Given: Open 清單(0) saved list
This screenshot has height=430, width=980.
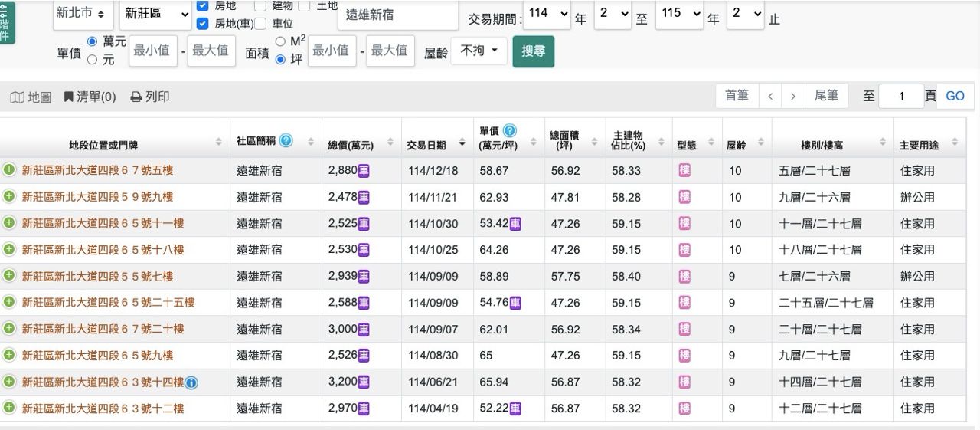Looking at the screenshot, I should [90, 97].
